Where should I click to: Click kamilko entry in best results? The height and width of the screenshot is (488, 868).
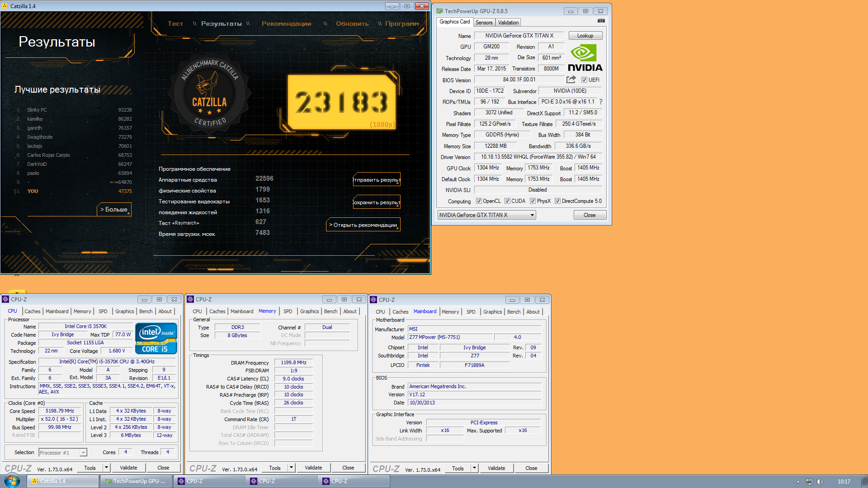click(35, 119)
